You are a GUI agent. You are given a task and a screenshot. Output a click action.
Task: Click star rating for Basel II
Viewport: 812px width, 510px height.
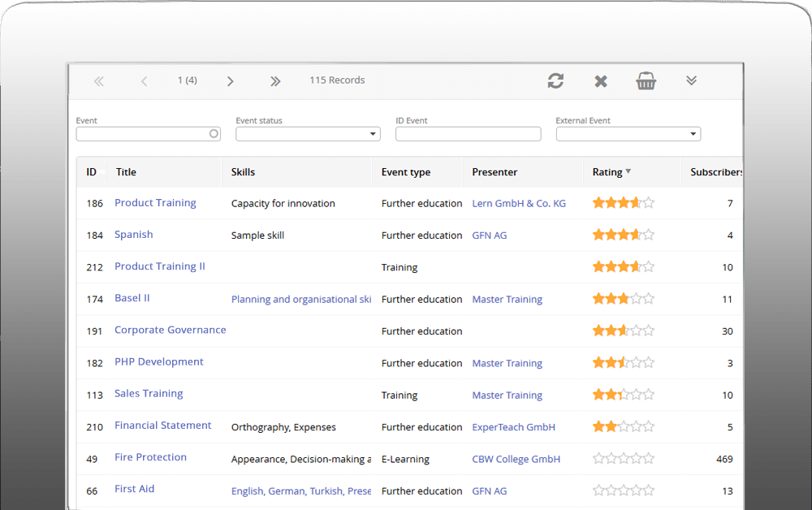[x=624, y=299]
